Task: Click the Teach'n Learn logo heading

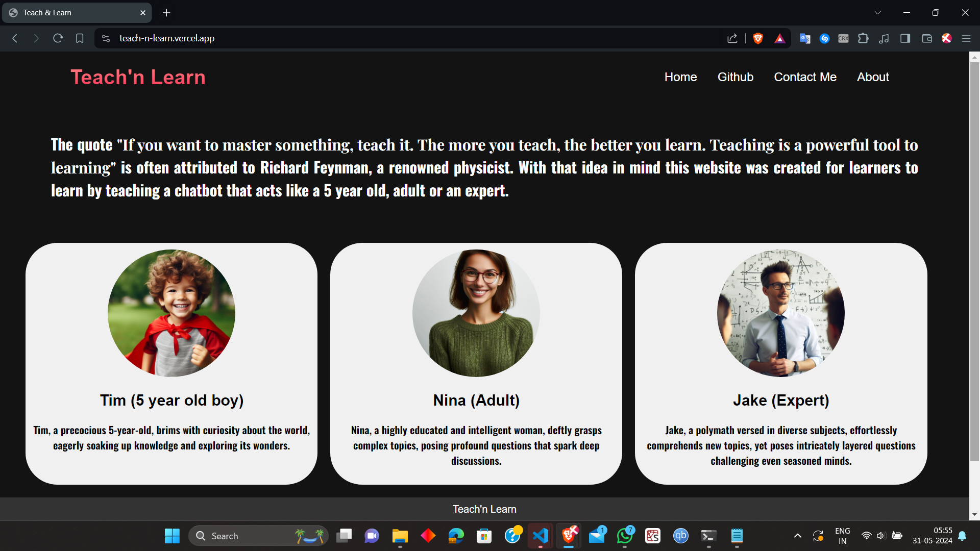Action: tap(138, 77)
